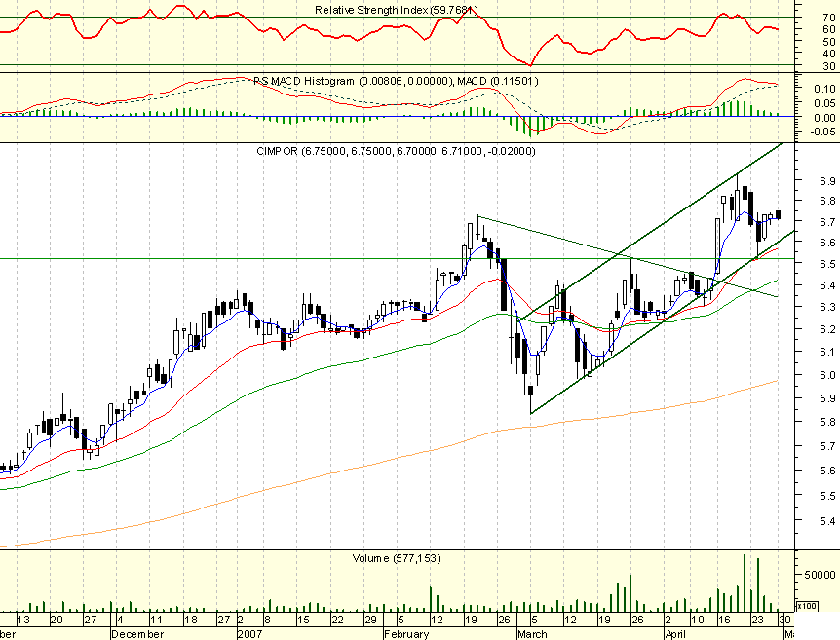Click the 6.0 price axis label

827,375
